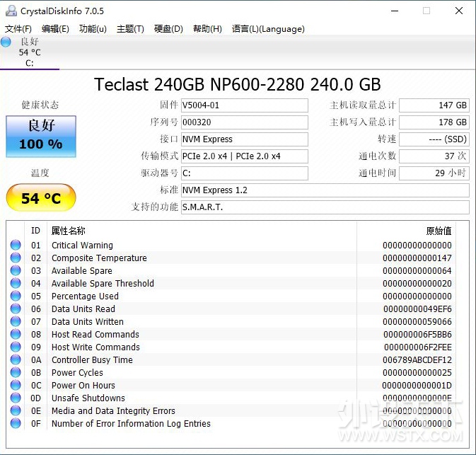Click the blue status orb for drive C:
The height and width of the screenshot is (455, 476).
tap(6, 42)
